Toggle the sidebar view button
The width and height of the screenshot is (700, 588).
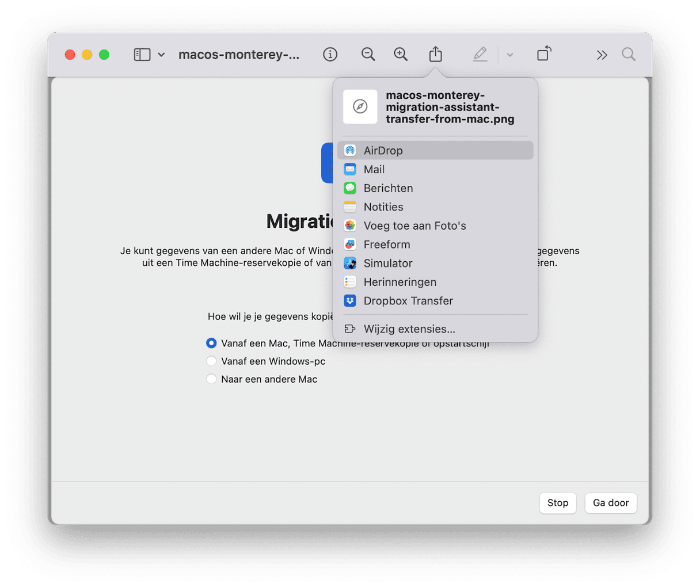(x=142, y=55)
